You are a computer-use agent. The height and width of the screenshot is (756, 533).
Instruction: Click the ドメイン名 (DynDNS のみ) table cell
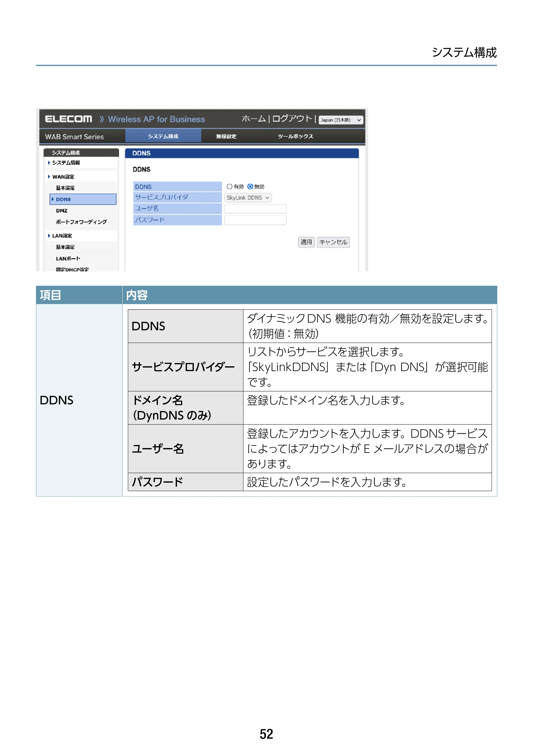pyautogui.click(x=185, y=408)
